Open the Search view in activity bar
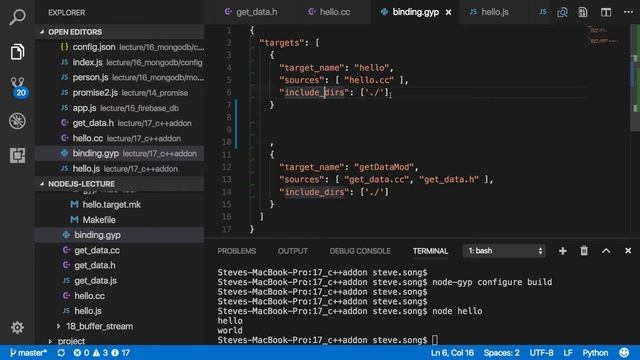 (17, 18)
